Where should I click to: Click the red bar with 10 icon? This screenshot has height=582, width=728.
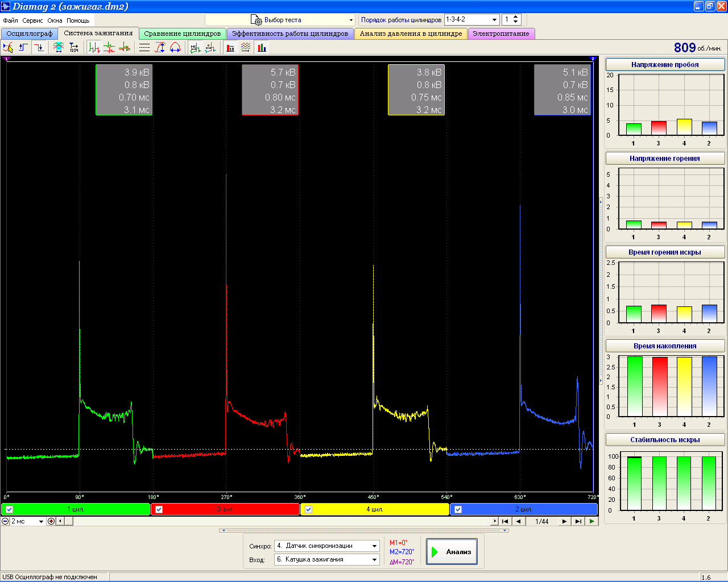tap(230, 48)
